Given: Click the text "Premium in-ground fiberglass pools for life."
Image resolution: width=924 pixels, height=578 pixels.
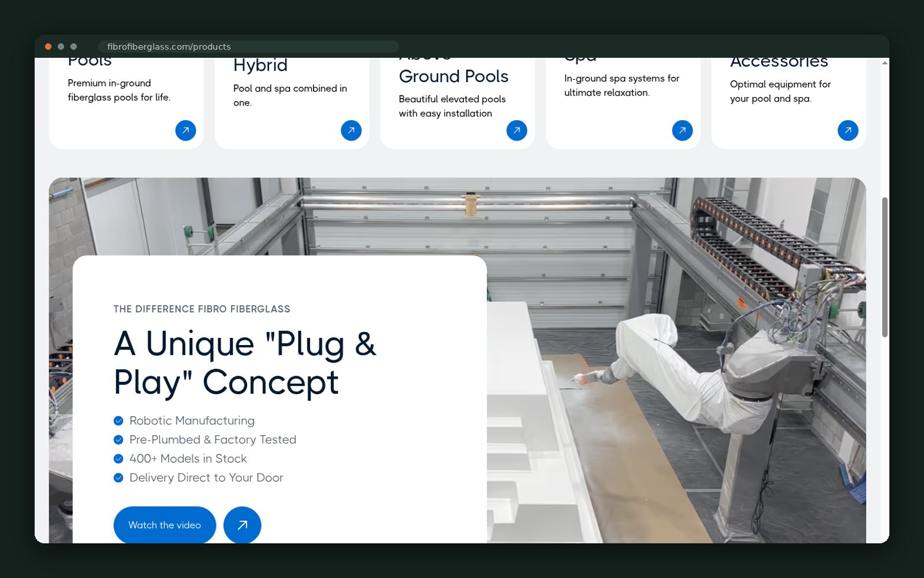Looking at the screenshot, I should (x=119, y=90).
